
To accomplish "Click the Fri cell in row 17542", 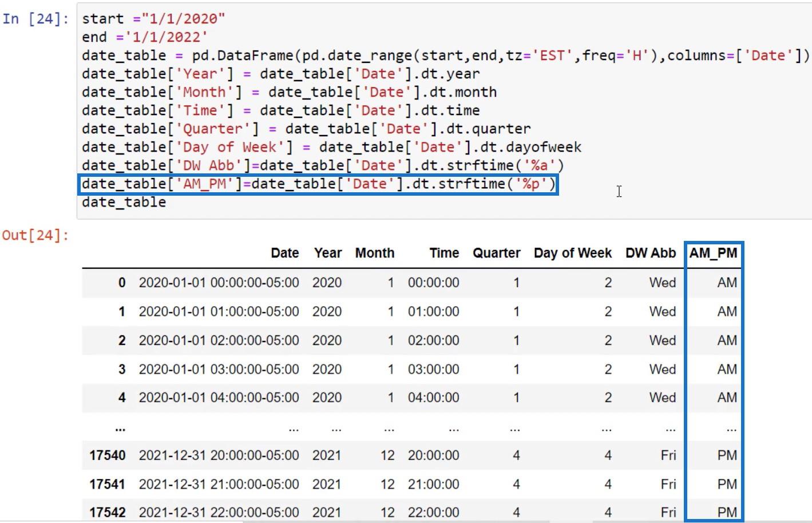I will pyautogui.click(x=668, y=513).
